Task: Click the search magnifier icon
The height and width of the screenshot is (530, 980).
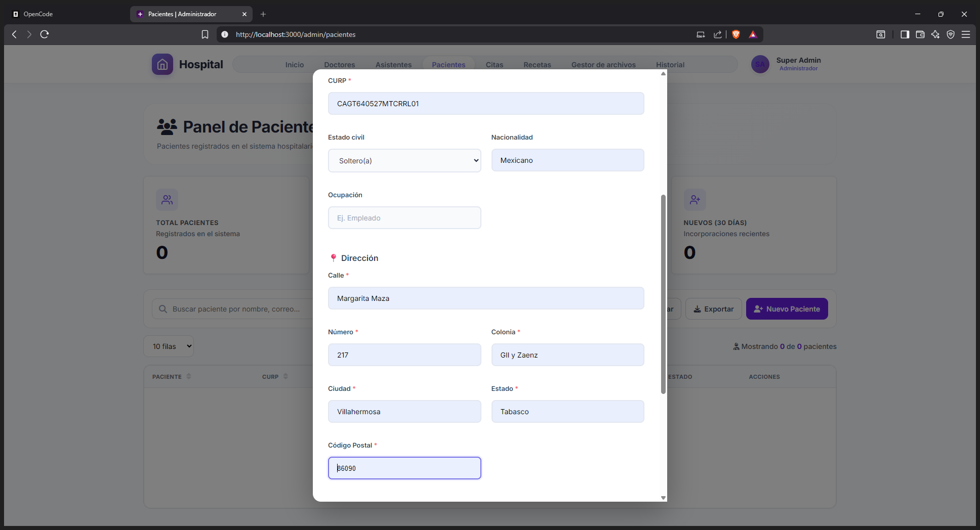Action: coord(163,309)
